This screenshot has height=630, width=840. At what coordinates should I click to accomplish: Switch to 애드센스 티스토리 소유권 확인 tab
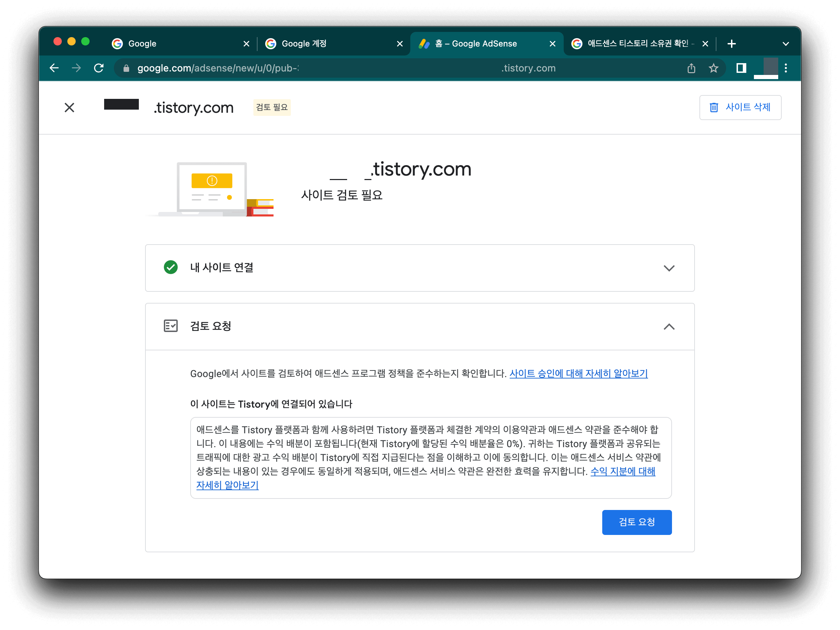[637, 44]
